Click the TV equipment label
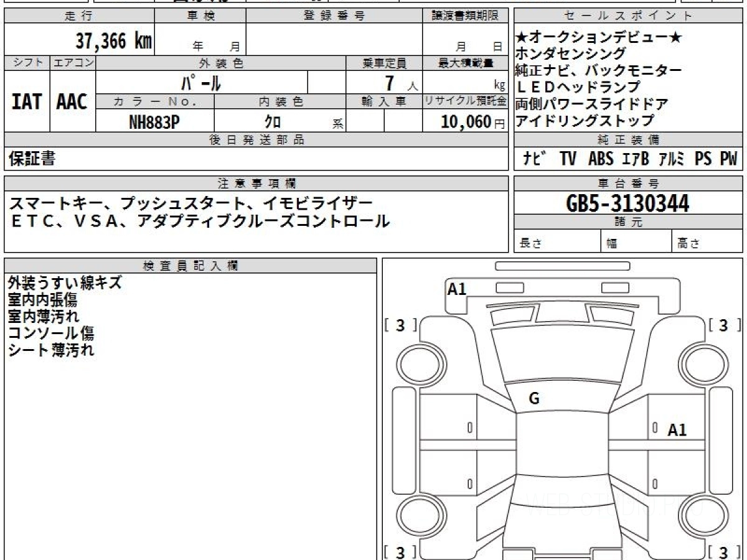747x560 pixels. (x=568, y=159)
